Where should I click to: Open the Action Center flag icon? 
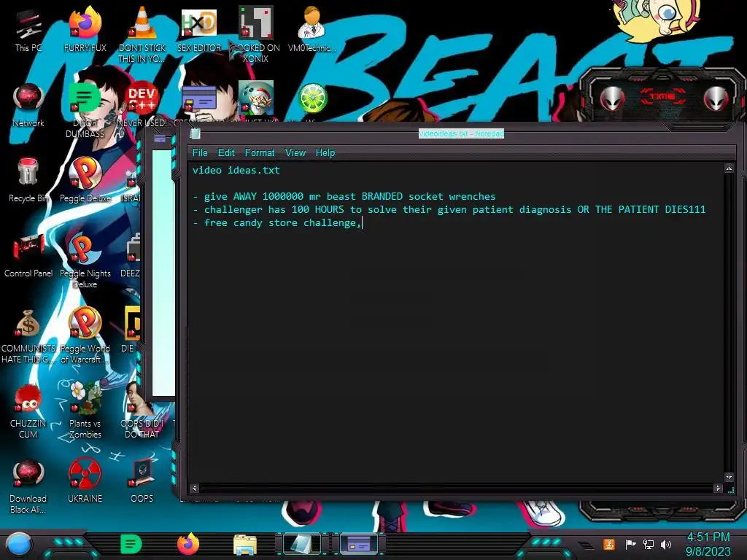pyautogui.click(x=631, y=544)
